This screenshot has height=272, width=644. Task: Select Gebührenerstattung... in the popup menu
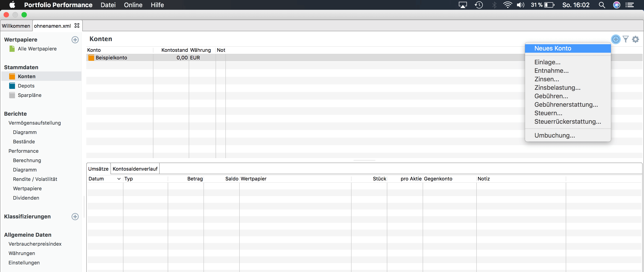(568, 105)
